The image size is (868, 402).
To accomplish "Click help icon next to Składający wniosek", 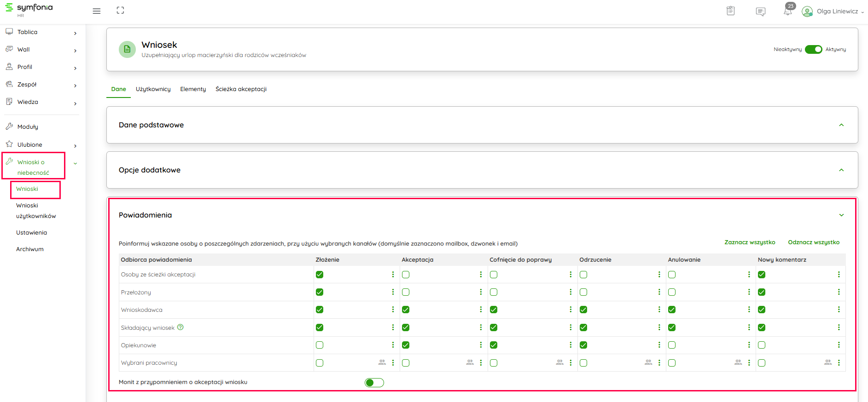I will 181,327.
